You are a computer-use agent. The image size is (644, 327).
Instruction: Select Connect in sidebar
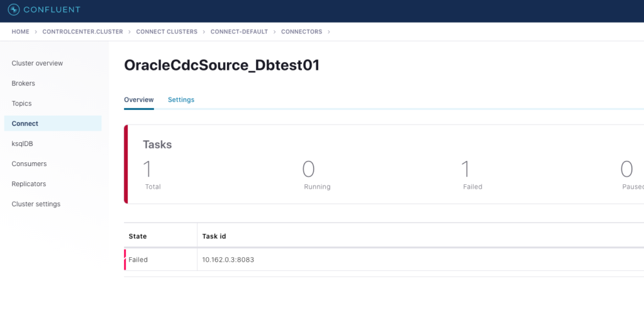pyautogui.click(x=25, y=124)
